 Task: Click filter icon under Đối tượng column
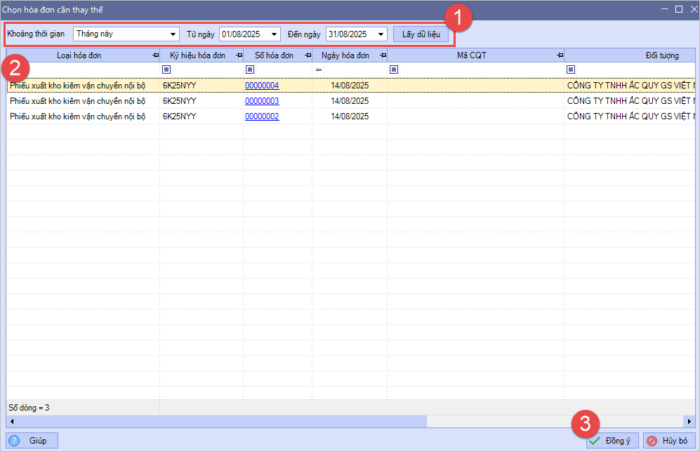pos(571,70)
